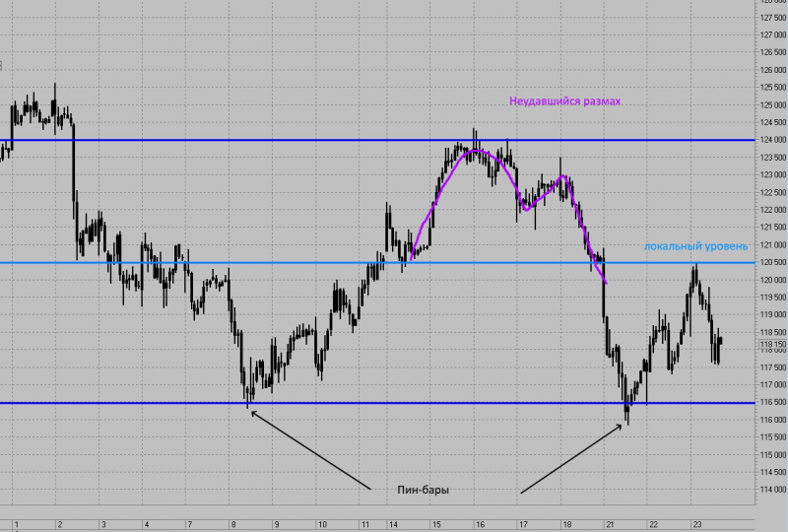Click date label 16 on the time axis
The height and width of the screenshot is (532, 788).
[480, 524]
